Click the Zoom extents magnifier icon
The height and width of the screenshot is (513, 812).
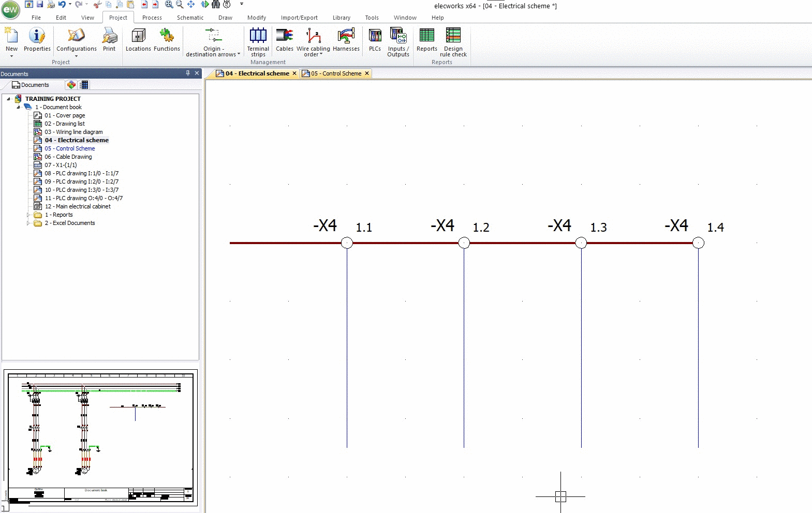click(x=169, y=4)
